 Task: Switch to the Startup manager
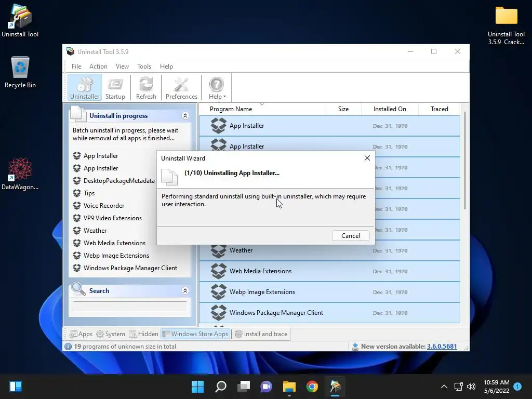click(115, 87)
